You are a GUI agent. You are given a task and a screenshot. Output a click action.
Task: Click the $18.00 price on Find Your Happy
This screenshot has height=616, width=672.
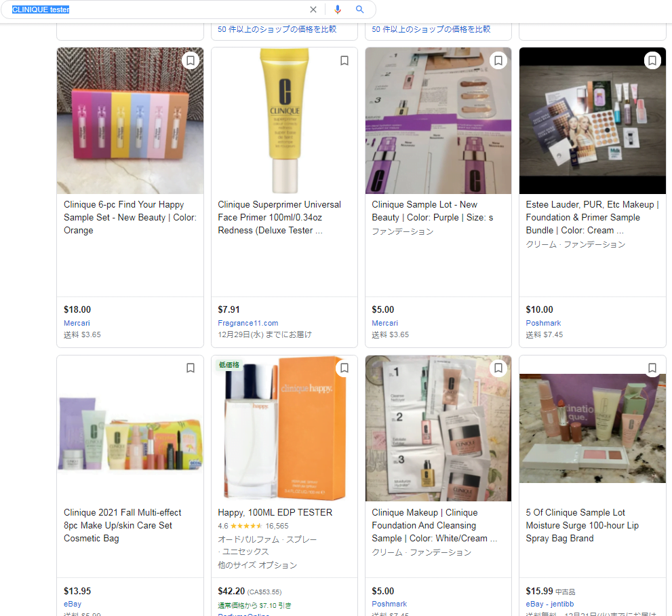(x=77, y=309)
